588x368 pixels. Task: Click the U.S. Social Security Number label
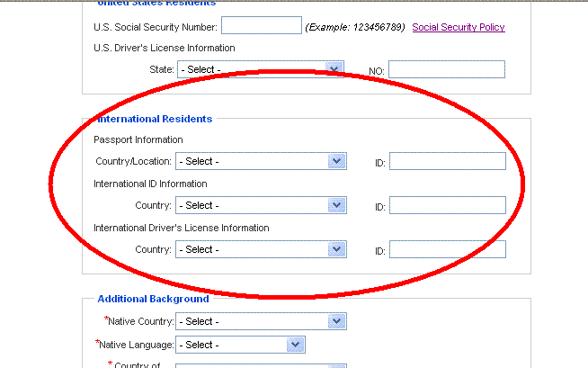pos(156,28)
